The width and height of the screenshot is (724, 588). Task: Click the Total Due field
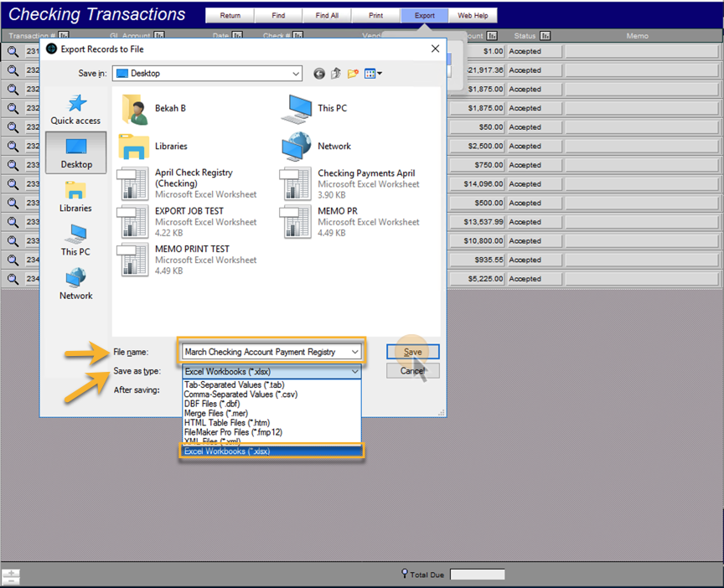[x=477, y=575]
